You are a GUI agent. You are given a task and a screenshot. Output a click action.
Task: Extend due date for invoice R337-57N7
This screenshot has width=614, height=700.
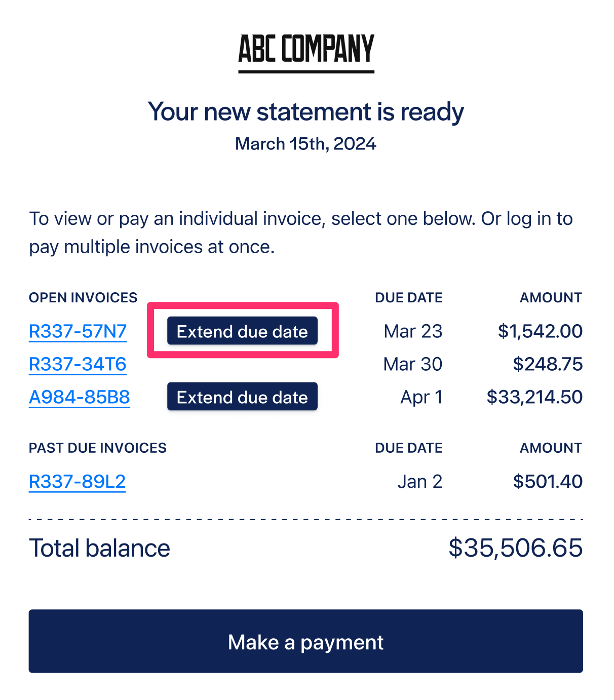click(242, 331)
